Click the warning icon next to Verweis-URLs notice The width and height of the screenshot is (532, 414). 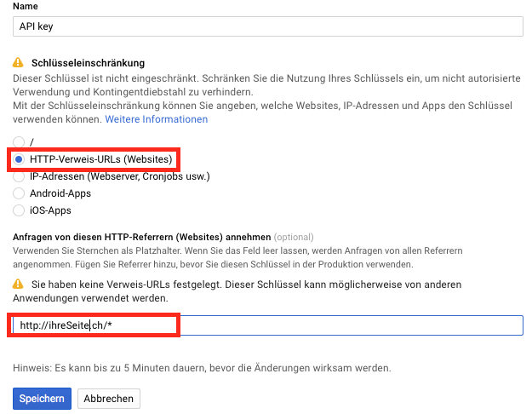click(x=18, y=285)
